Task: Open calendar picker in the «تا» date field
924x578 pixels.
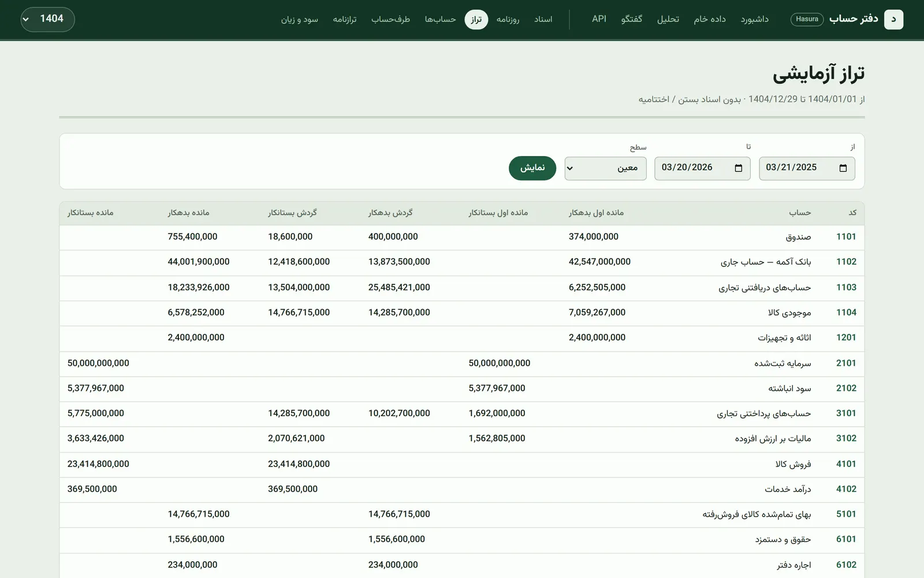Action: point(738,168)
